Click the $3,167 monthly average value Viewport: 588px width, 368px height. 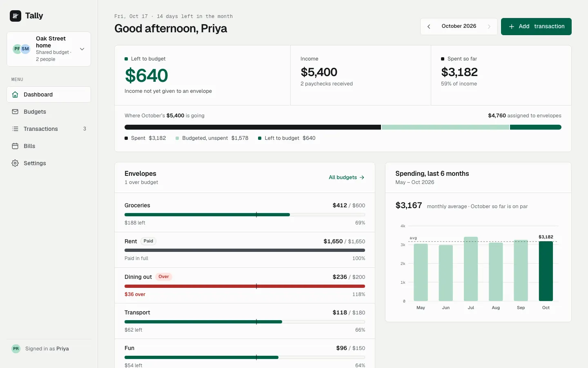409,205
